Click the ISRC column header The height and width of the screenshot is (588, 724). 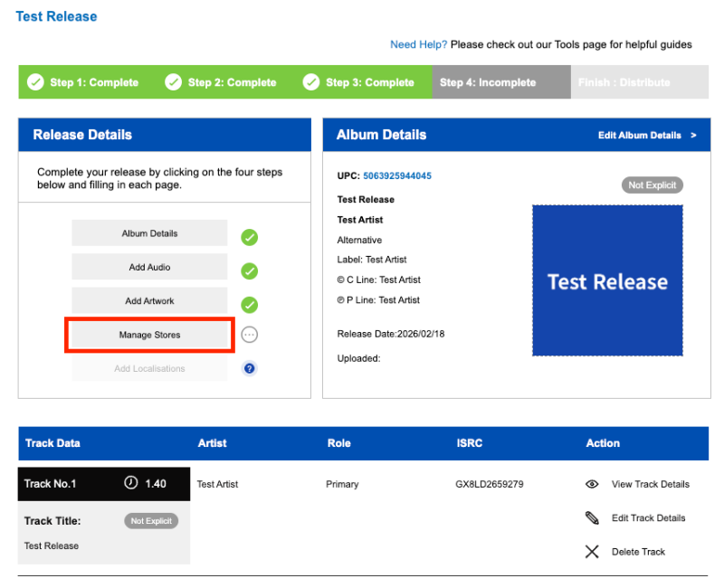point(469,443)
